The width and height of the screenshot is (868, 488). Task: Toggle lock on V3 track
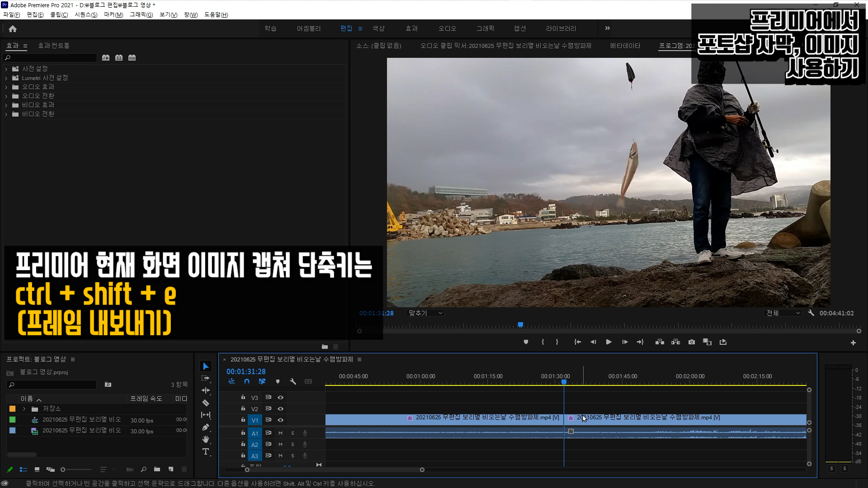pos(243,397)
